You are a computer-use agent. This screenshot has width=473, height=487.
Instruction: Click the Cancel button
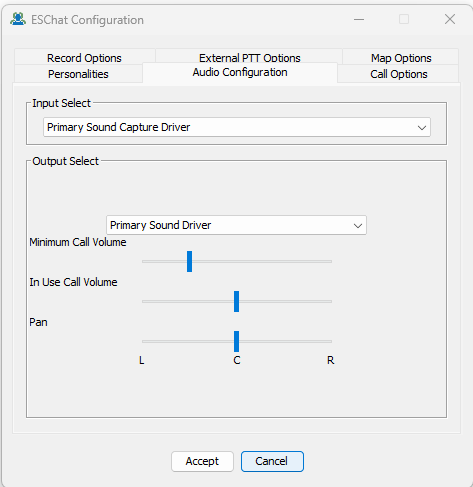[272, 461]
